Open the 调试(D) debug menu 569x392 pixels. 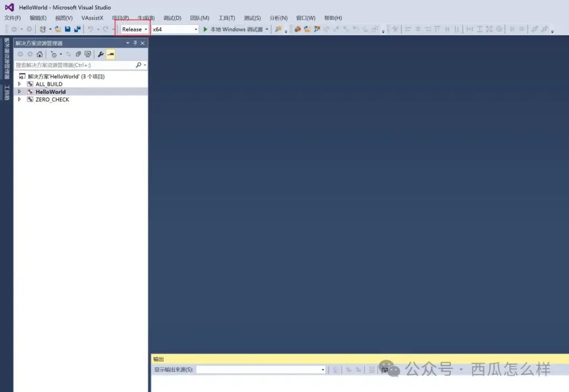pos(172,18)
